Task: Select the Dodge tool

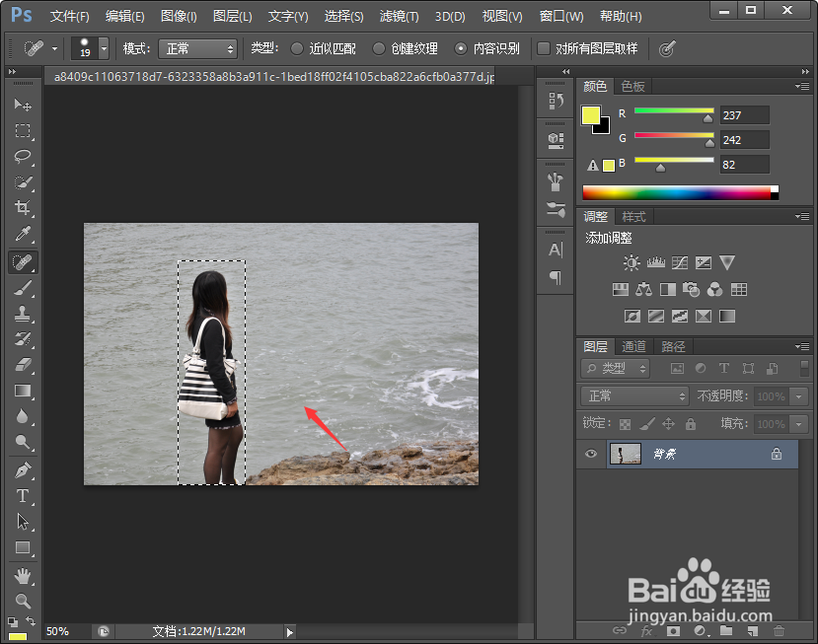Action: (23, 442)
